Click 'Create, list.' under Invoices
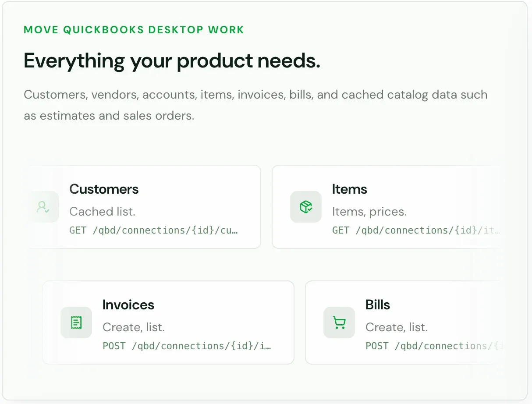Image resolution: width=532 pixels, height=404 pixels. (134, 327)
